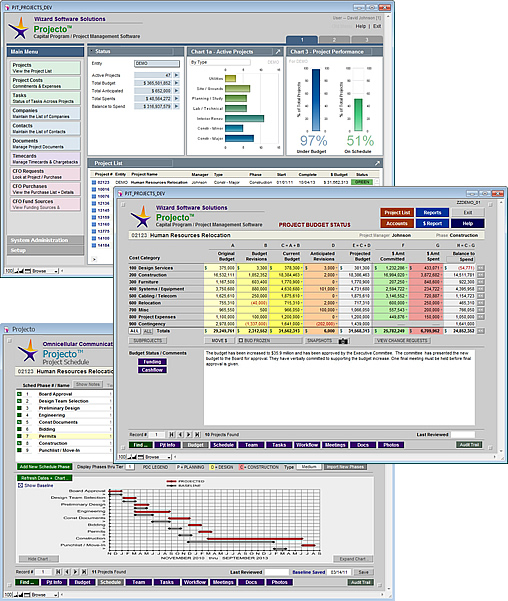
Task: Pop out the Project List panel arrow icon
Action: pyautogui.click(x=377, y=163)
